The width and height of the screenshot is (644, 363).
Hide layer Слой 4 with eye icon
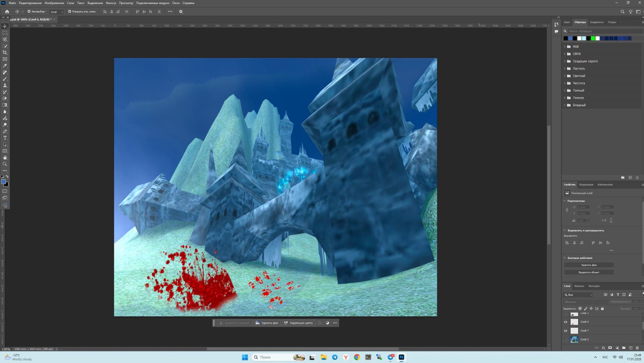566,322
